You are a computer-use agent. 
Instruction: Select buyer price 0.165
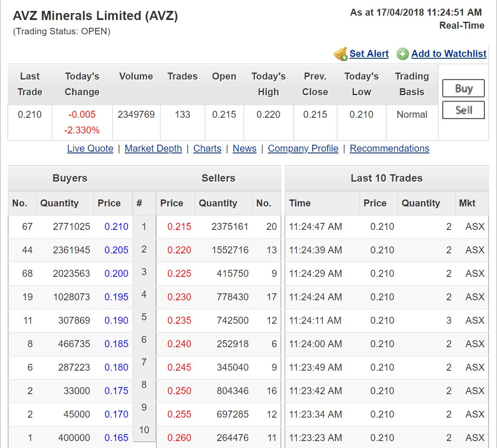tap(116, 438)
